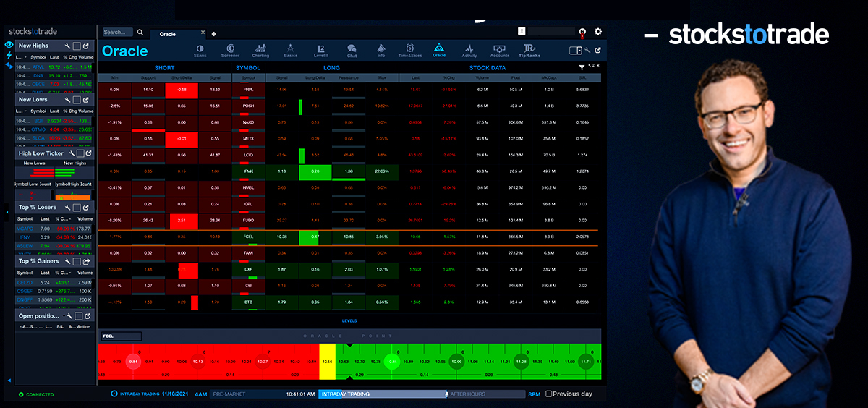Screen dimensions: 868x408
Task: Click the Oracle window wrench icon
Action: (x=588, y=50)
